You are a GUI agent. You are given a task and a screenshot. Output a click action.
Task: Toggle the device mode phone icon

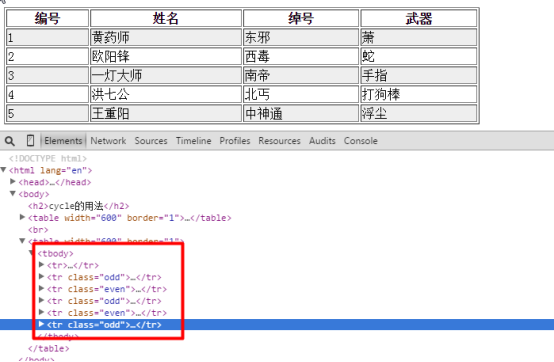[30, 141]
